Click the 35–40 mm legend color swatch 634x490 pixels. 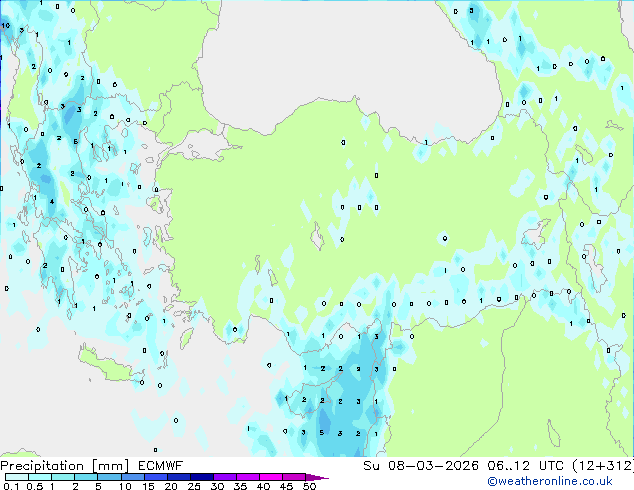click(x=247, y=477)
